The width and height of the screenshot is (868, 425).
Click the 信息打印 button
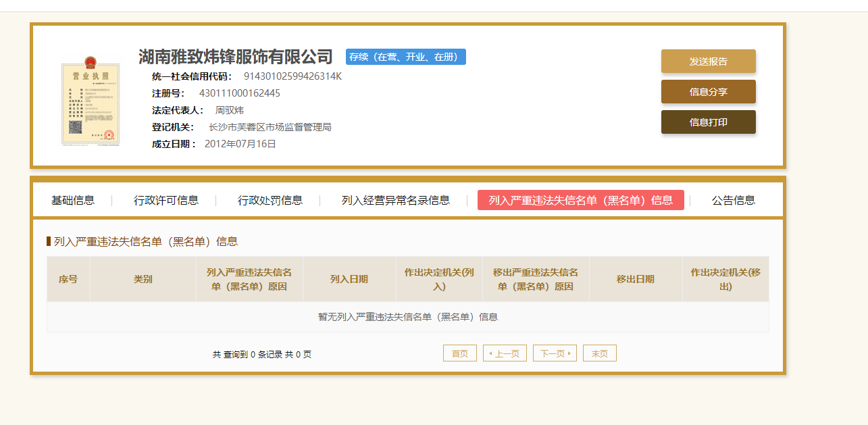point(708,122)
